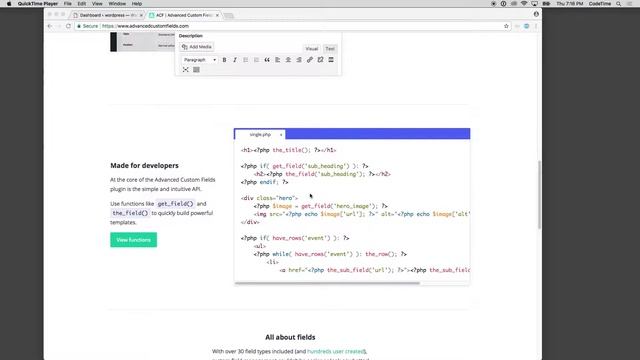Click the Add Media button
Image resolution: width=640 pixels, height=360 pixels.
point(197,47)
